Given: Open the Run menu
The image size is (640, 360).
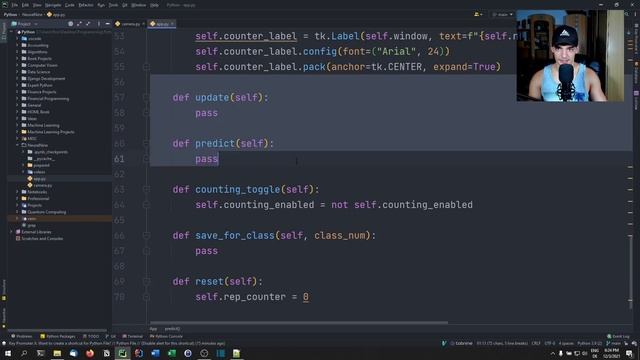Looking at the screenshot, I should 101,5.
